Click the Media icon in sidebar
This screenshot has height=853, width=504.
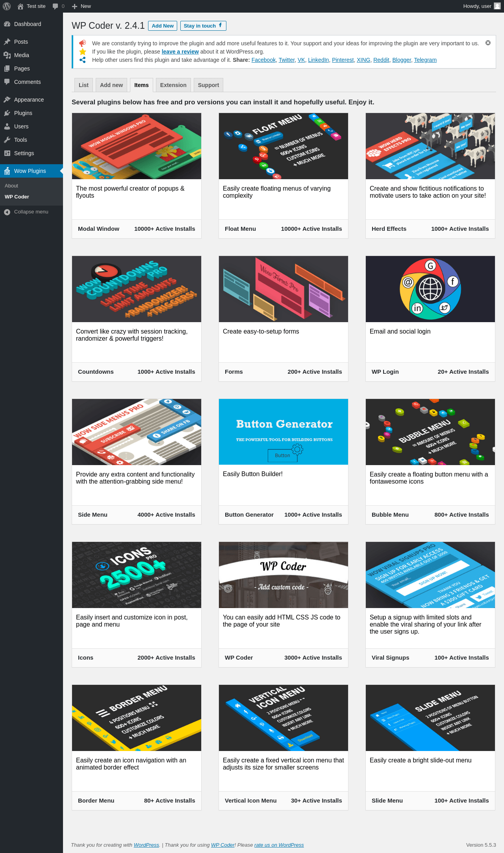click(7, 55)
